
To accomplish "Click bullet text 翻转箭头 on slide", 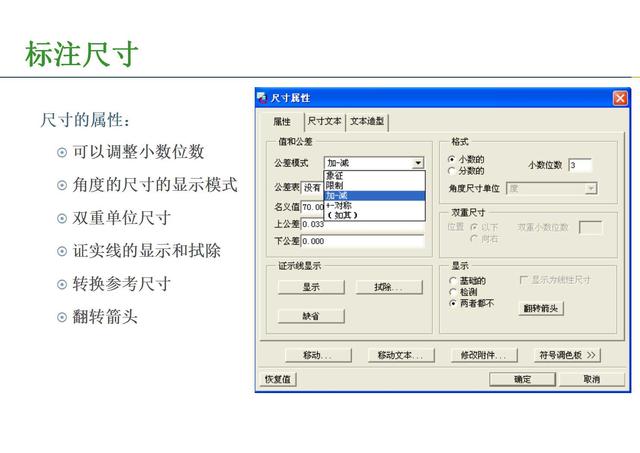I will (x=105, y=317).
